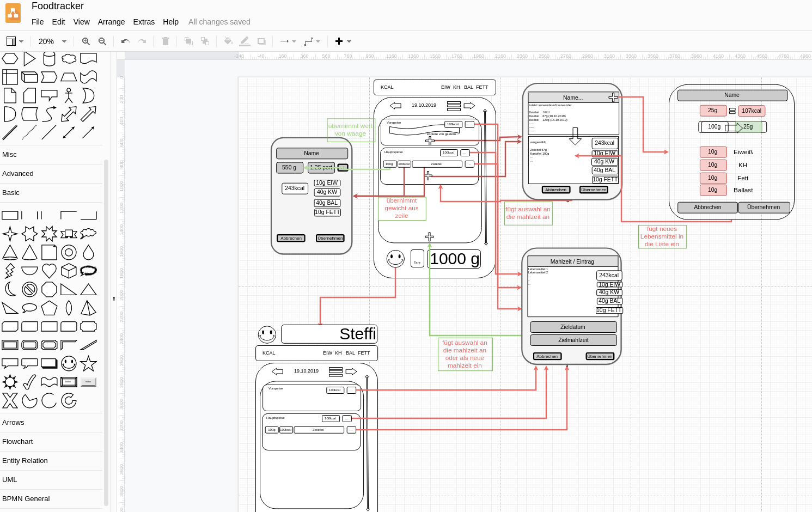
Task: Open the 20% zoom level dropdown
Action: coord(52,41)
